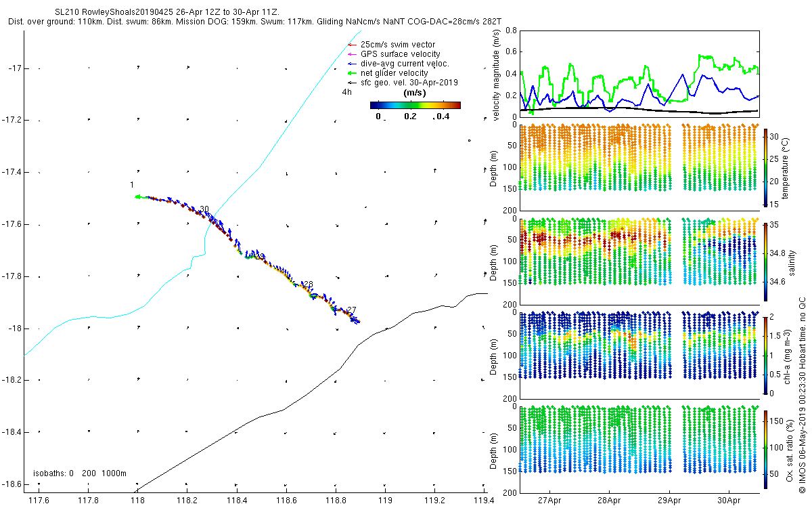Select the 'dive-avg current veloc.' legend label
This screenshot has height=508, width=812.
pos(405,64)
